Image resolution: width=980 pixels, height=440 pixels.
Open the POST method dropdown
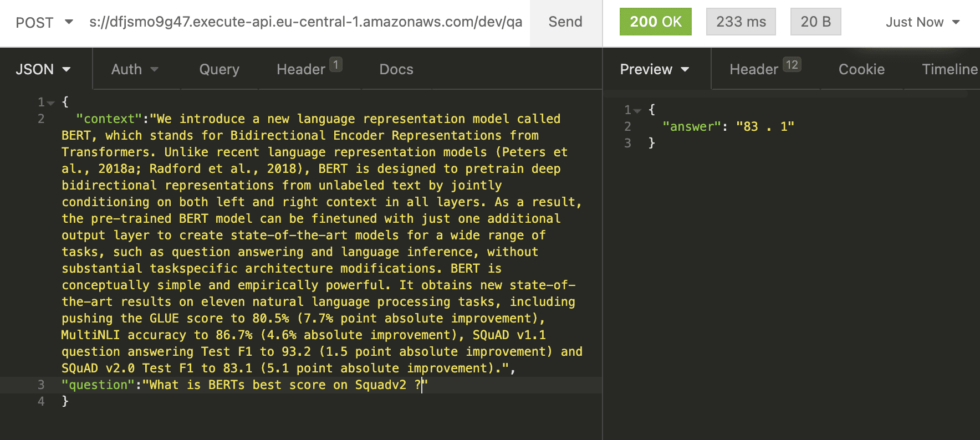pos(44,22)
